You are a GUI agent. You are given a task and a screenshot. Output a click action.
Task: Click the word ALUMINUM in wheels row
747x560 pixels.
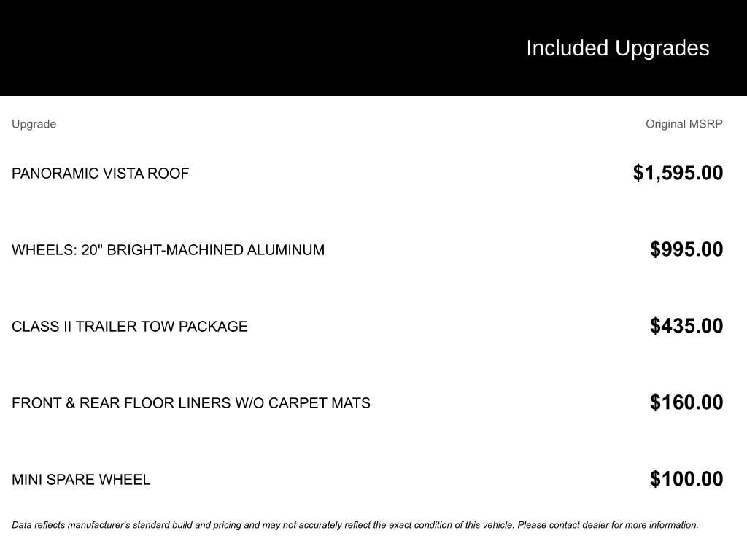286,250
